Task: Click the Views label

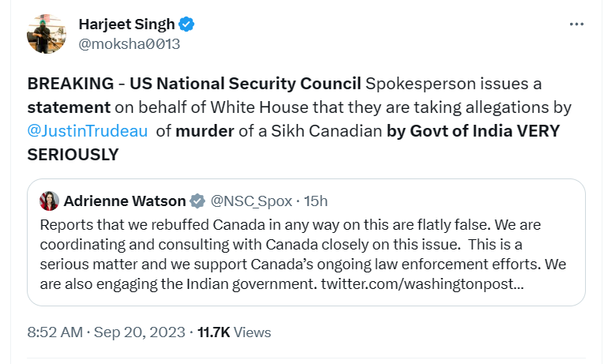Action: point(253,332)
